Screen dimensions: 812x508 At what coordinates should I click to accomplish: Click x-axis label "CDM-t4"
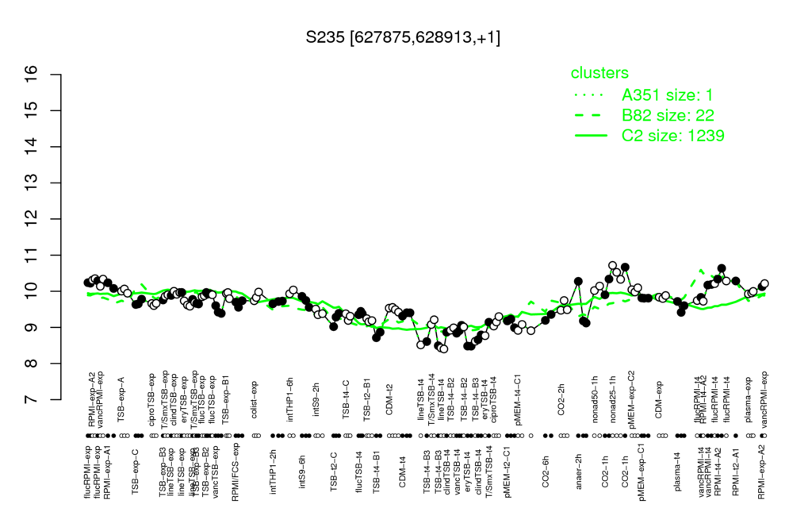point(402,471)
